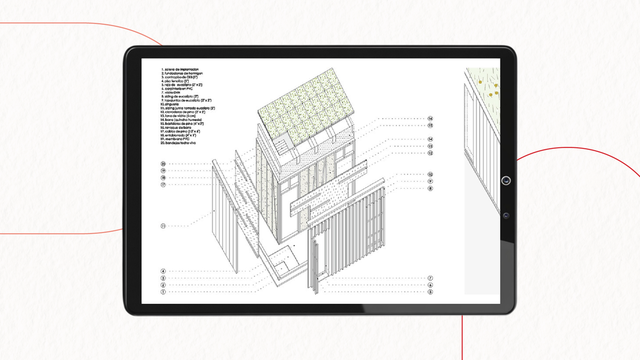Click legend entry 13 lana de vidrio
The width and height of the screenshot is (640, 360).
click(x=178, y=116)
